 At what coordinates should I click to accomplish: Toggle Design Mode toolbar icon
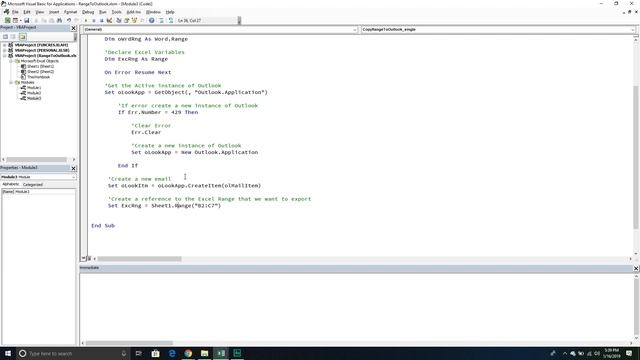[x=109, y=20]
